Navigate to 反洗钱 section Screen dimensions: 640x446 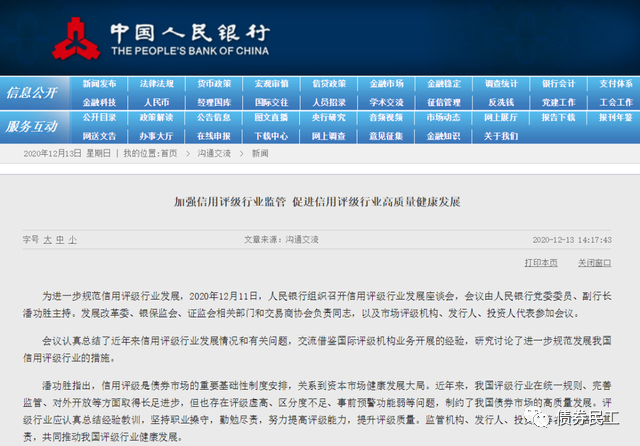(x=500, y=102)
